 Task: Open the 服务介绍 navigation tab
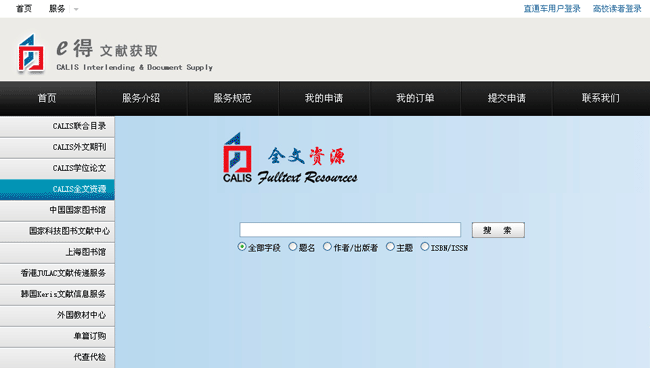point(141,98)
